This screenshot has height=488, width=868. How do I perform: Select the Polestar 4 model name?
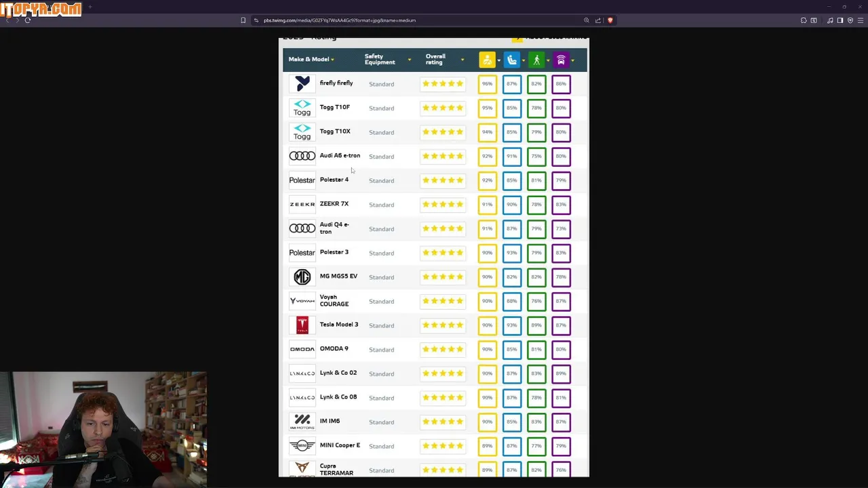[x=334, y=180]
